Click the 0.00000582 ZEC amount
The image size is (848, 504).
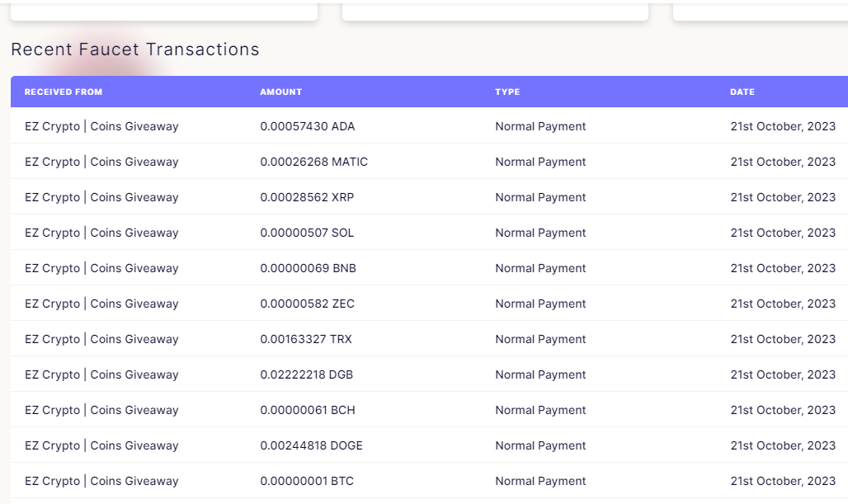click(x=307, y=304)
